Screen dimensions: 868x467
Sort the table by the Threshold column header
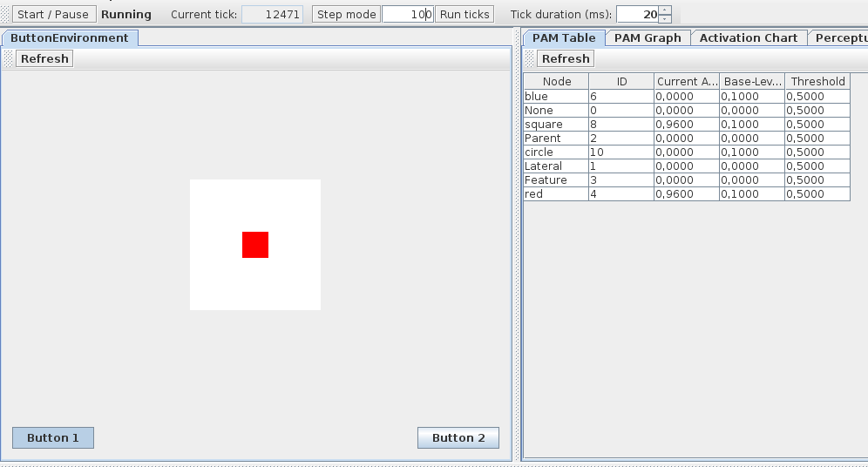[x=817, y=81]
